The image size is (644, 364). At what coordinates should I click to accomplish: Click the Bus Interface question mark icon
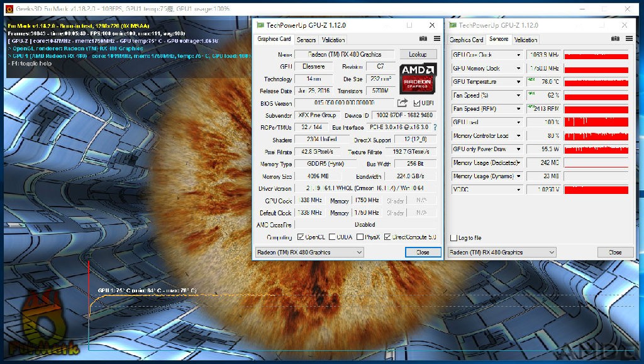pyautogui.click(x=435, y=127)
